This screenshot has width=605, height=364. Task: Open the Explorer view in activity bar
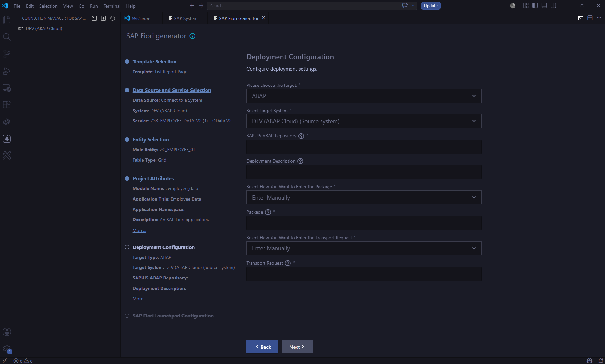click(x=7, y=20)
